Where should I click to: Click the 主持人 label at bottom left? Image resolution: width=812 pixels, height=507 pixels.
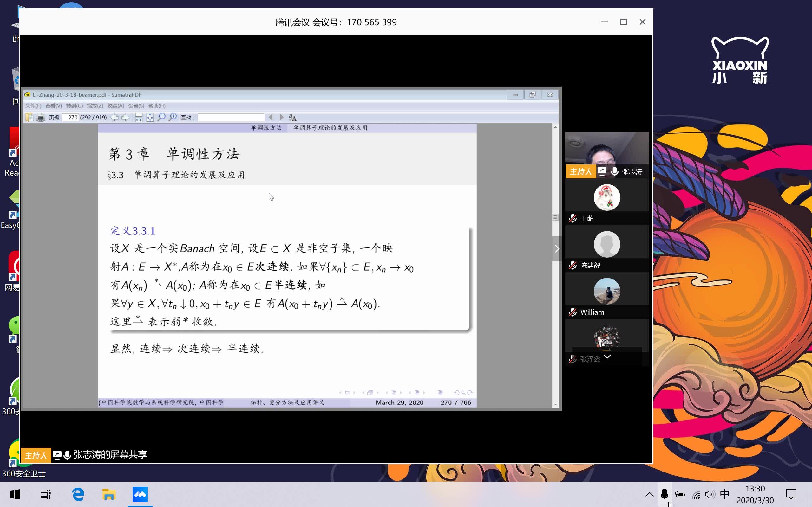pyautogui.click(x=36, y=455)
